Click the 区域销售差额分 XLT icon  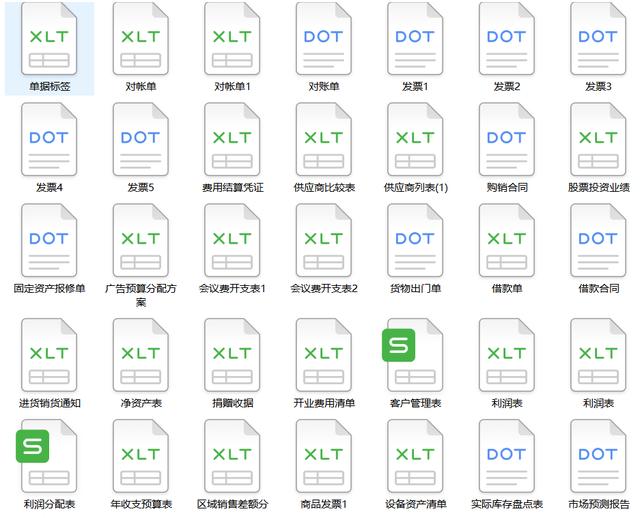[232, 456]
